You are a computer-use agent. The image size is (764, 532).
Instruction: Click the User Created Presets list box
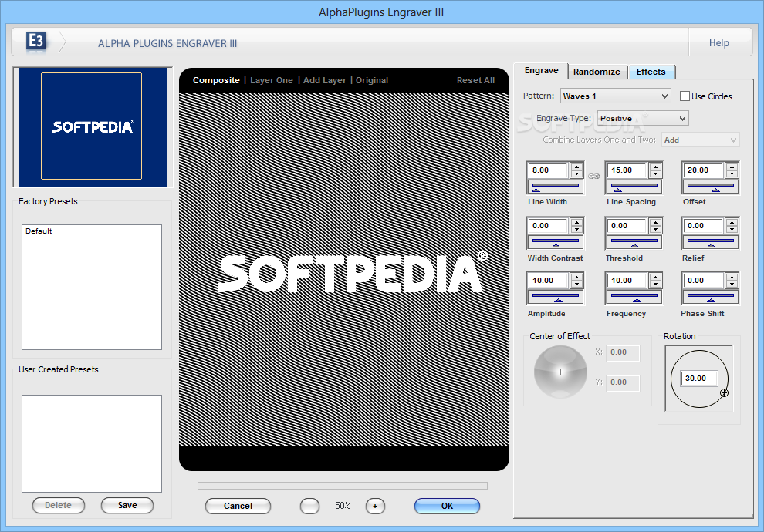tap(92, 443)
